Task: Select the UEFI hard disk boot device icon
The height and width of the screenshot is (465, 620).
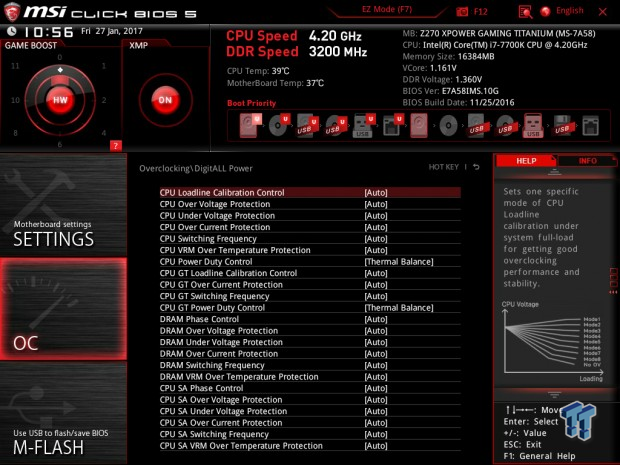Action: pyautogui.click(x=250, y=125)
